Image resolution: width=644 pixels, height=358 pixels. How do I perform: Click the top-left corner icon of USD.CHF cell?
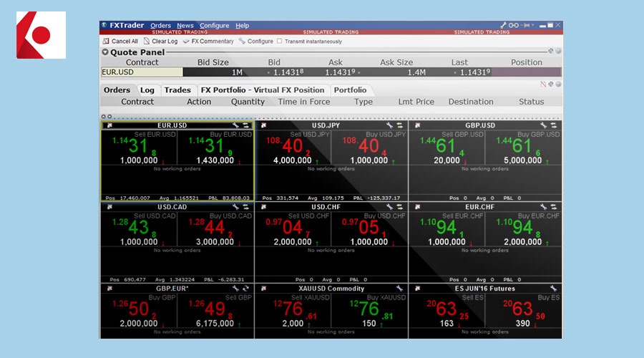point(263,207)
